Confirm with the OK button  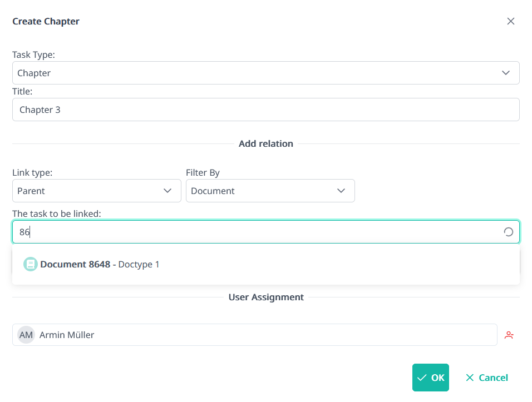431,378
